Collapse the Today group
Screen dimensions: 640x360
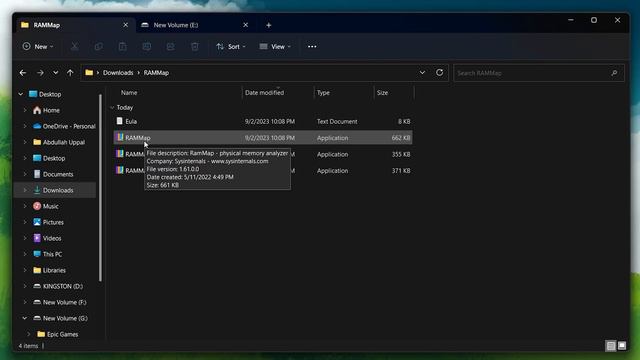(112, 107)
